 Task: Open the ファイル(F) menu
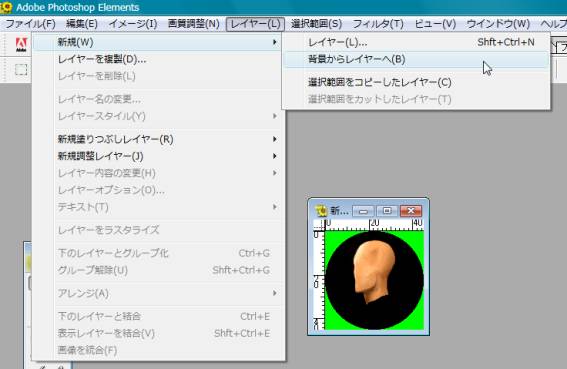click(x=30, y=24)
